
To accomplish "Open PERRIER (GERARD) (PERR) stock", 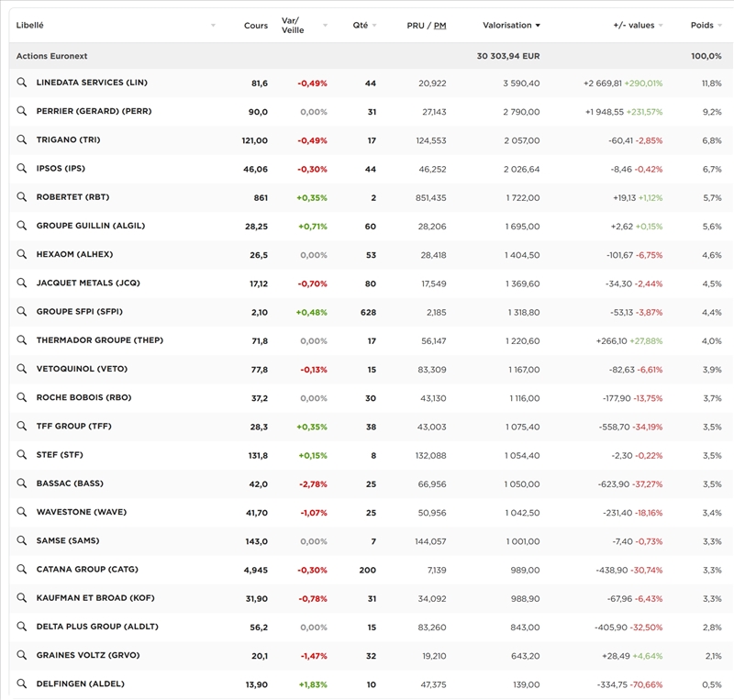I will click(x=95, y=111).
